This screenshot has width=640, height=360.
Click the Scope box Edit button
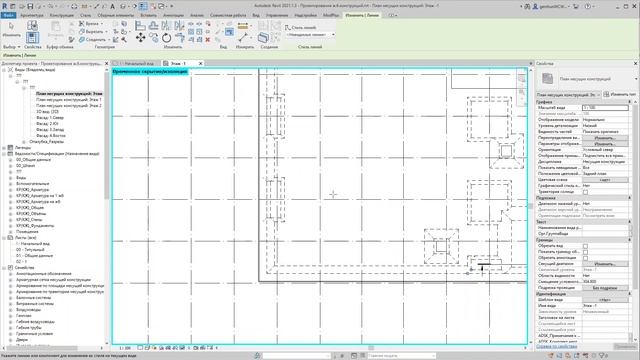click(x=604, y=264)
